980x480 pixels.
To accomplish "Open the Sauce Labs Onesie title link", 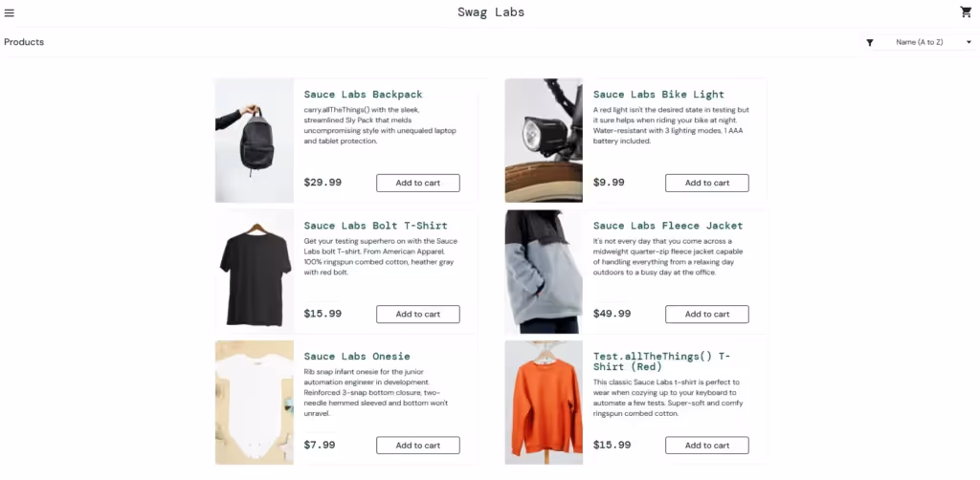I will (357, 357).
